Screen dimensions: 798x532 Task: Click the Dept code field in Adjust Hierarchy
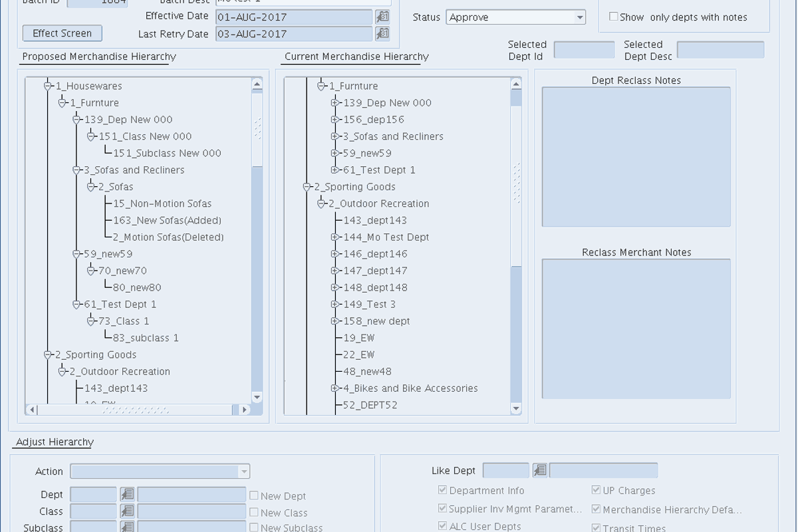point(94,495)
